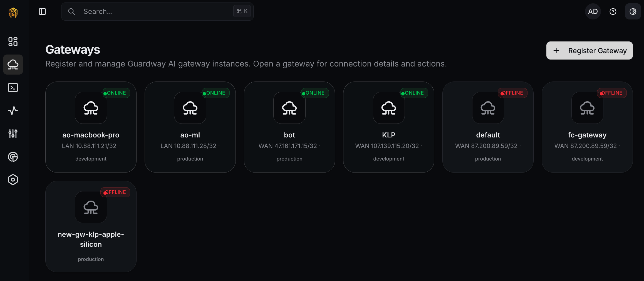Focus the Search input field

pos(157,11)
